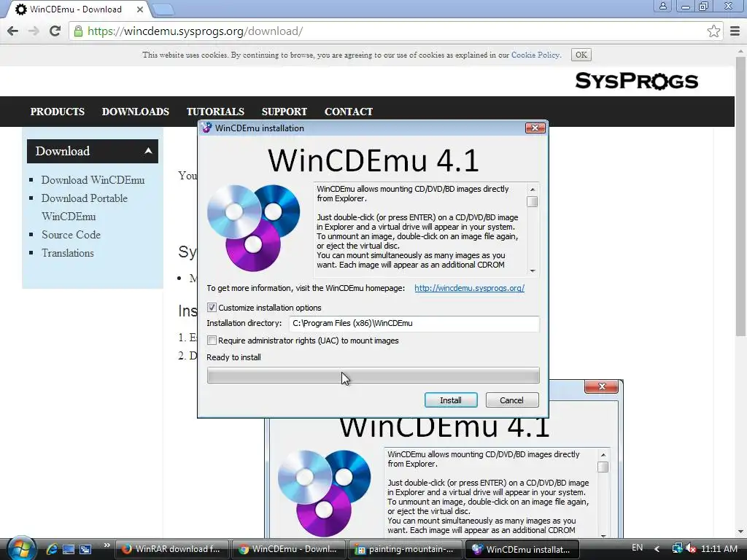Click the SysProgs logo
747x560 pixels.
tap(636, 81)
